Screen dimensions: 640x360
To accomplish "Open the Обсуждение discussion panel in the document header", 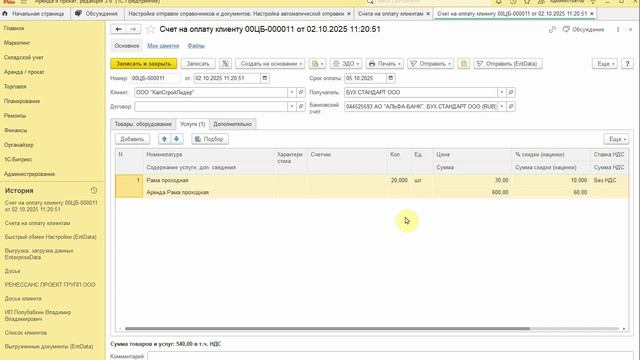I will [583, 29].
